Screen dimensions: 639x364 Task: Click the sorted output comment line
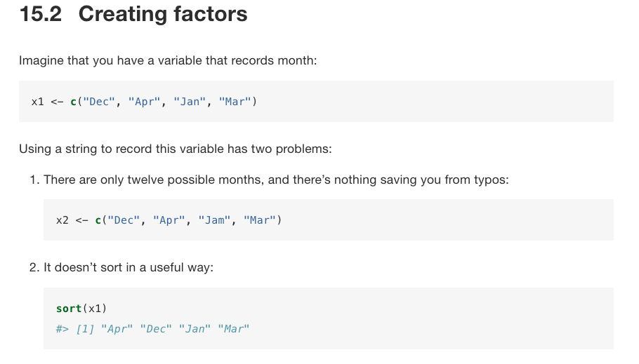[x=153, y=329]
